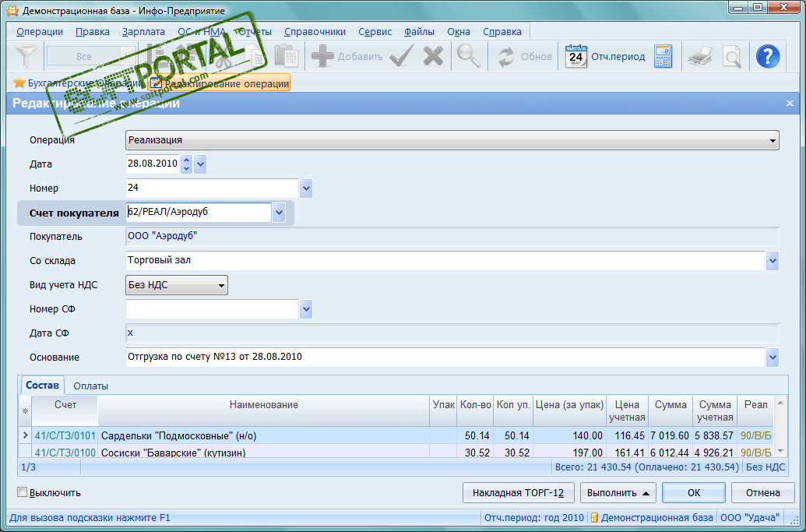The width and height of the screenshot is (806, 532).
Task: Click the checkmark apply toolbar icon
Action: click(x=402, y=56)
